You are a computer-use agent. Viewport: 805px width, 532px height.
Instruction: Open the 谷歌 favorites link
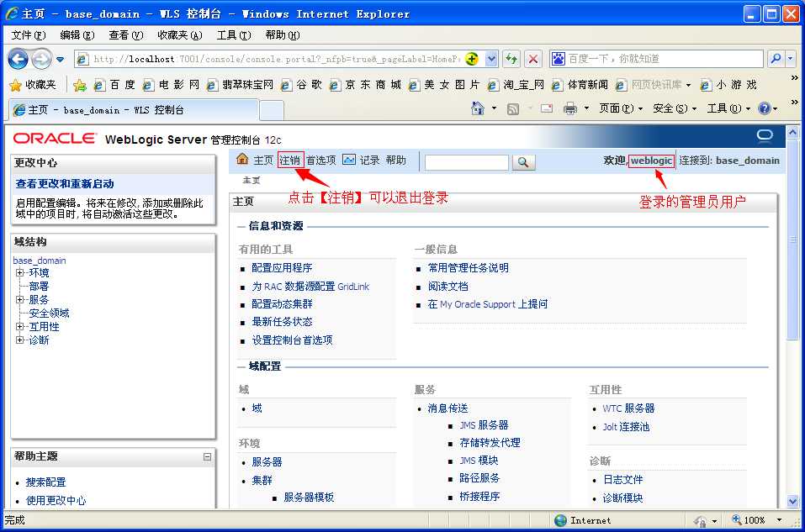(301, 85)
